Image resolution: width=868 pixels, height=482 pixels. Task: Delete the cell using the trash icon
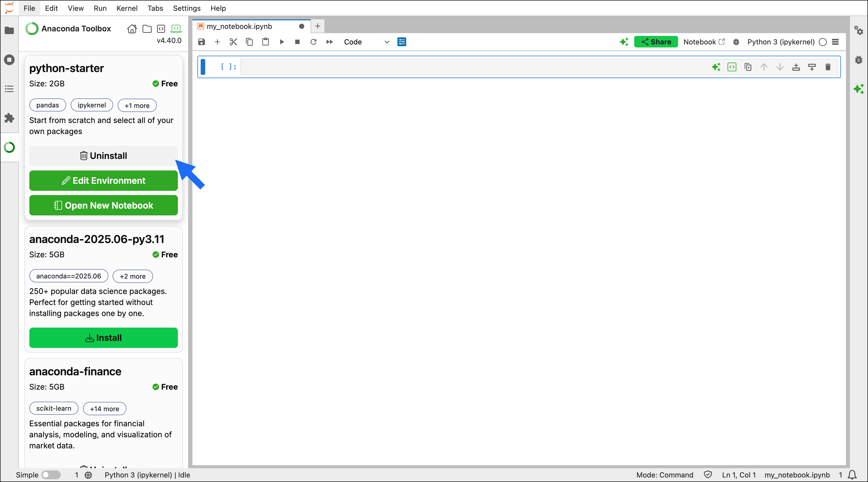pos(828,67)
